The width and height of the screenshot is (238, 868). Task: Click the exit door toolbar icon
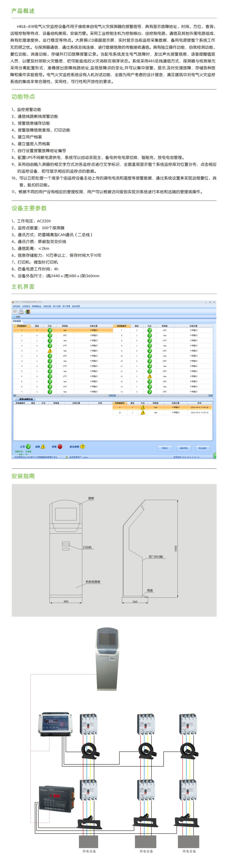coord(28,312)
